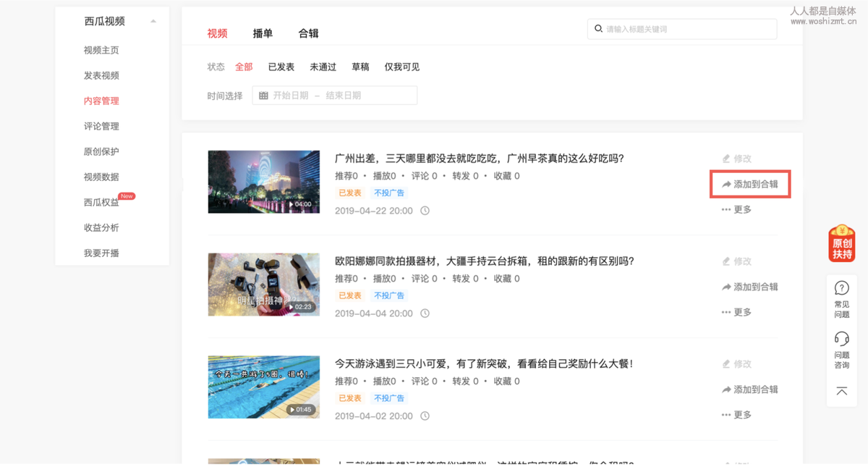Click the title keyword search field
Screen dimensions: 868x467
click(682, 29)
